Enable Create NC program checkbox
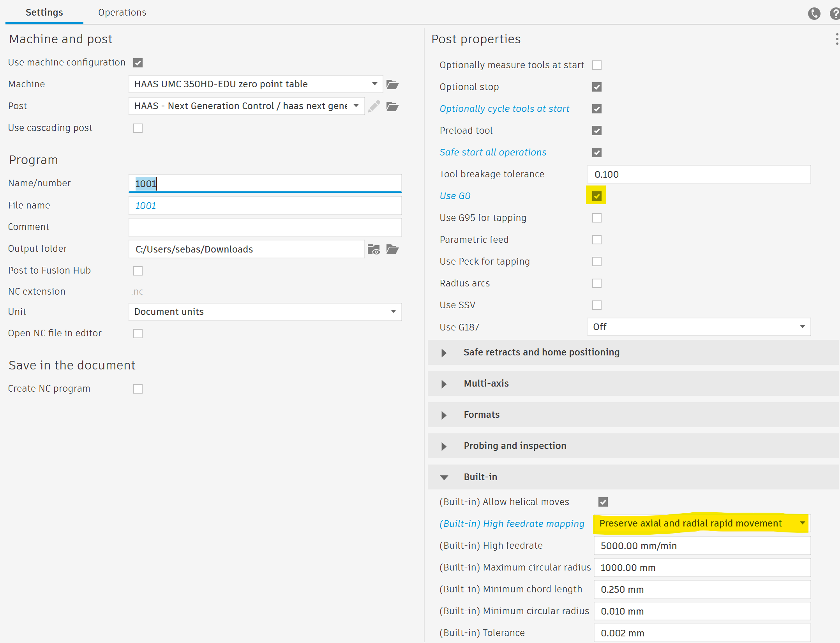The image size is (840, 643). tap(138, 389)
